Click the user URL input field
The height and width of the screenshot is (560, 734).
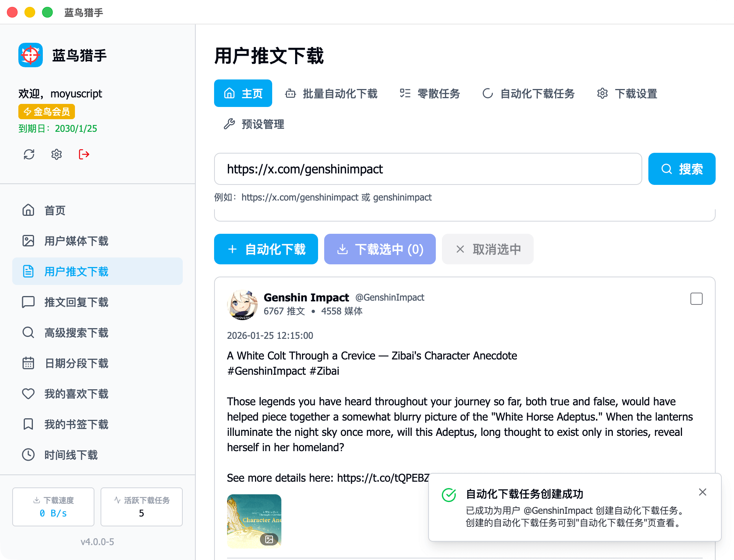coord(428,169)
